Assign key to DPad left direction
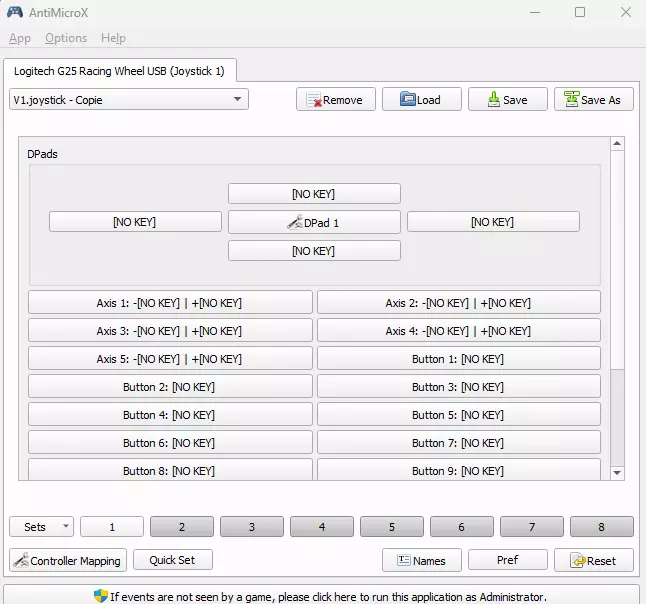 click(x=135, y=222)
